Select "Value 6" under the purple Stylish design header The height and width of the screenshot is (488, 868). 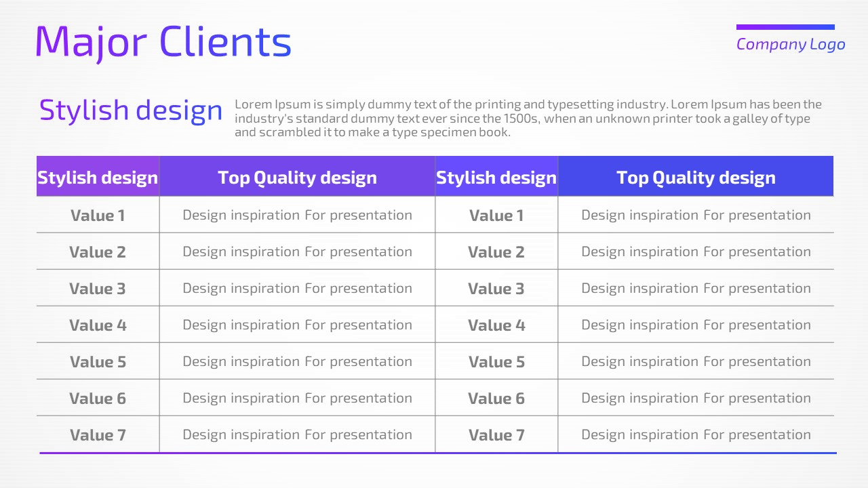(98, 399)
